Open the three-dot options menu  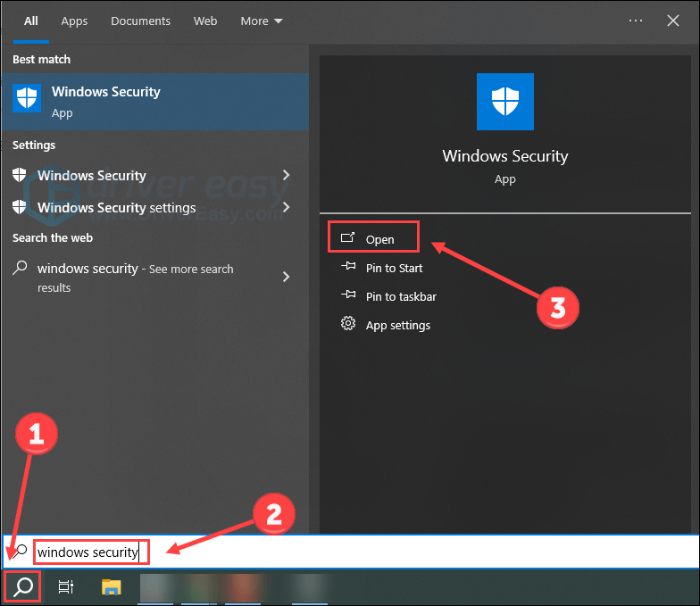pyautogui.click(x=636, y=21)
